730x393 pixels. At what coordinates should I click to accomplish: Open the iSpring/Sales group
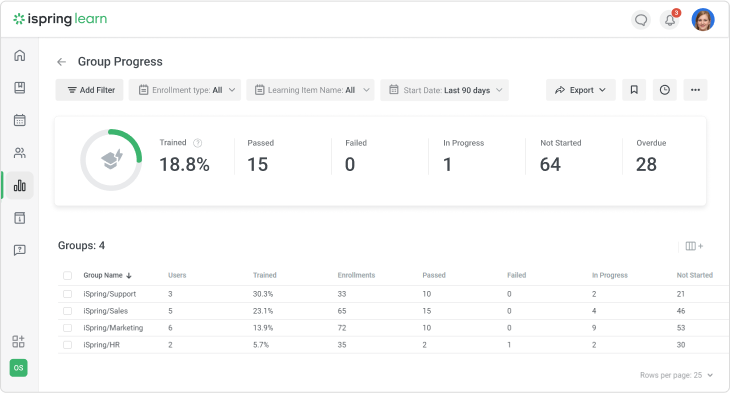105,311
